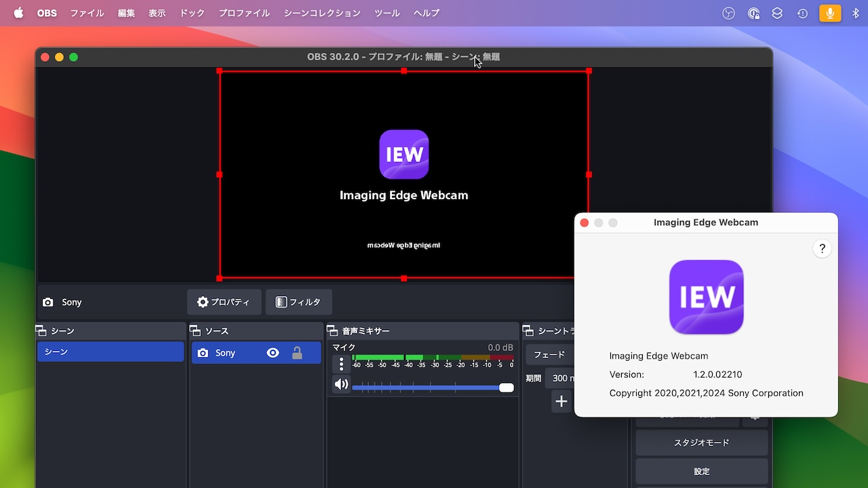Select the シーン item in scenes list
The height and width of the screenshot is (488, 868).
[x=111, y=352]
